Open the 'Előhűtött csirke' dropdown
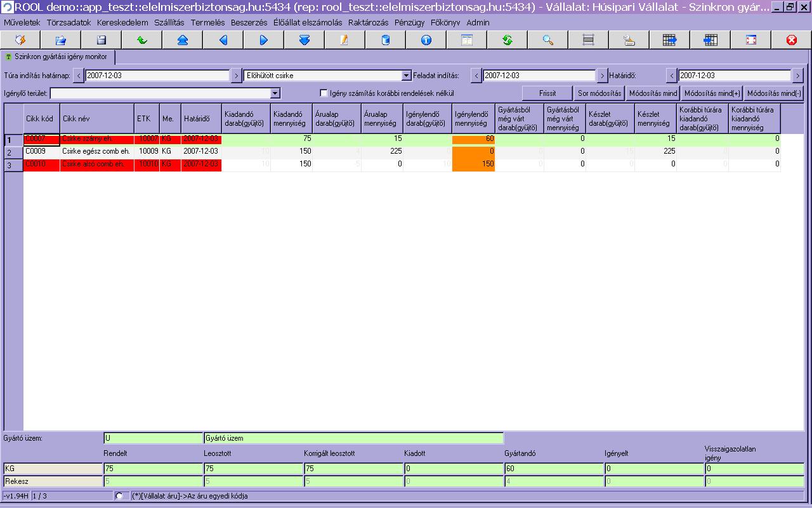The image size is (812, 508). point(407,76)
